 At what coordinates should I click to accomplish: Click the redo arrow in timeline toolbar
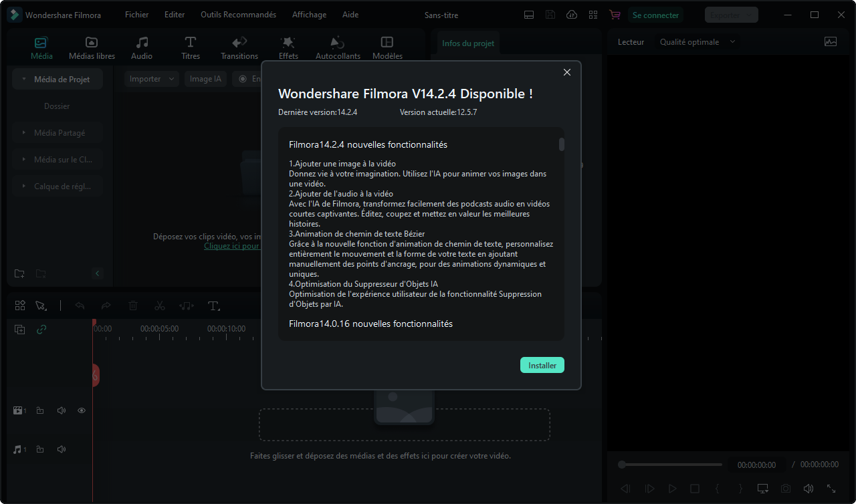(x=106, y=305)
